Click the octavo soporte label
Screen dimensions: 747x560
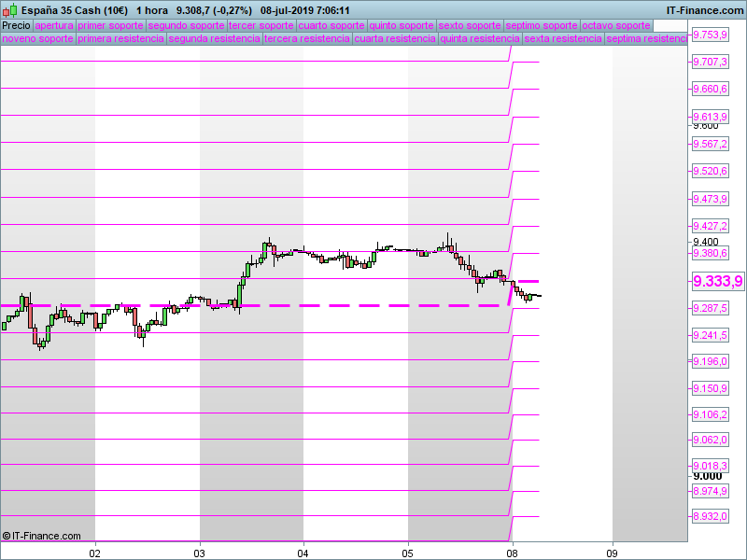coord(615,26)
